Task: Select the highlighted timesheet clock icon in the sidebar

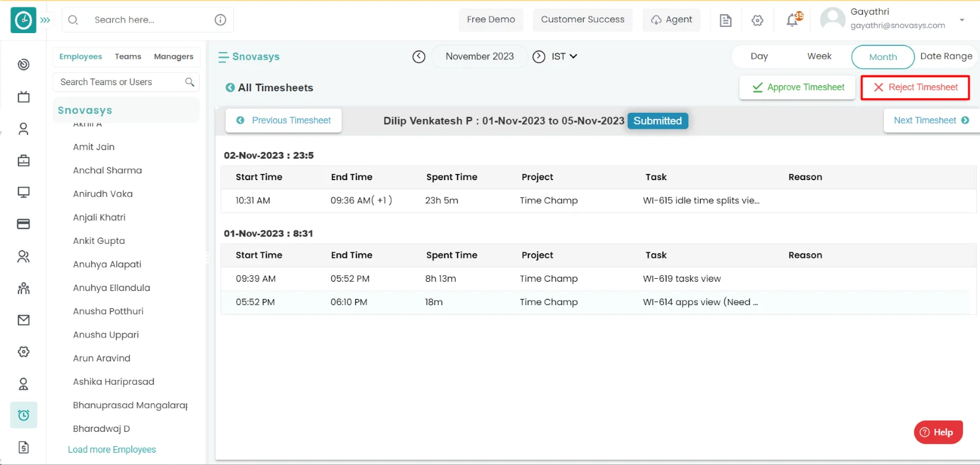Action: (24, 415)
